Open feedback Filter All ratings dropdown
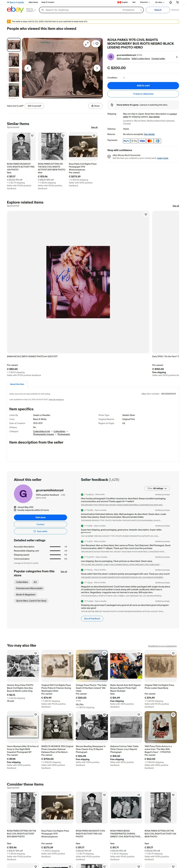Viewport: 186px width, 868px height. coord(157,488)
